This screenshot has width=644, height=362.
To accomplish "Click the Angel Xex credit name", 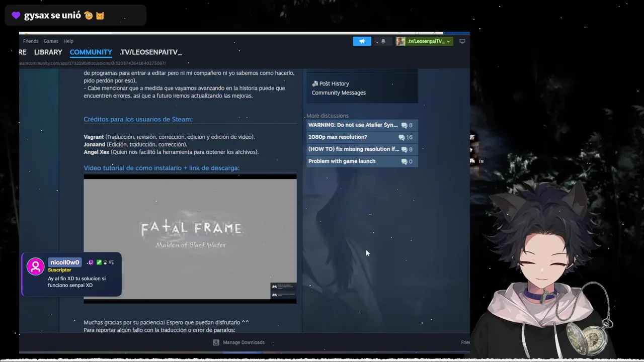I will (x=97, y=152).
